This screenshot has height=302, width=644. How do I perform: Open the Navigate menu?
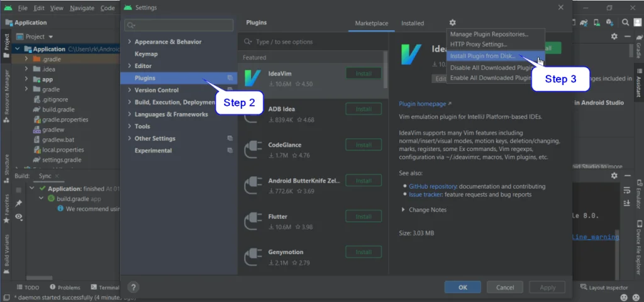pyautogui.click(x=81, y=8)
